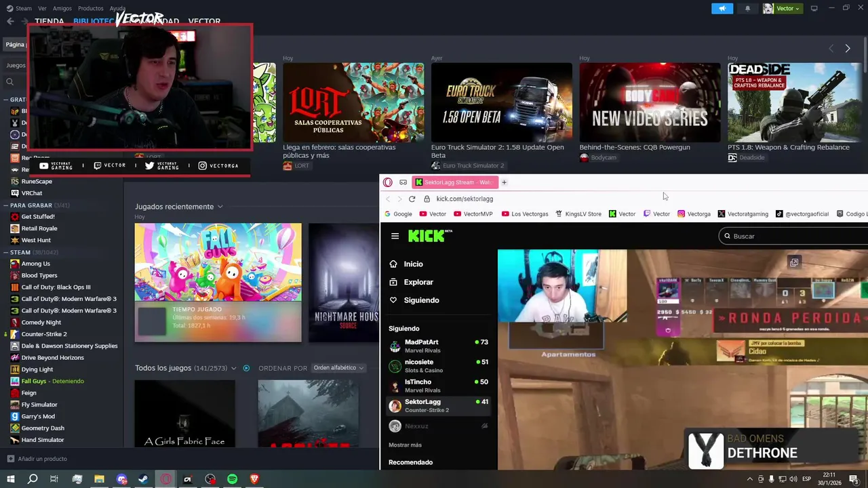The image size is (868, 488).
Task: Open nicosiete followed channel
Action: [x=438, y=366]
